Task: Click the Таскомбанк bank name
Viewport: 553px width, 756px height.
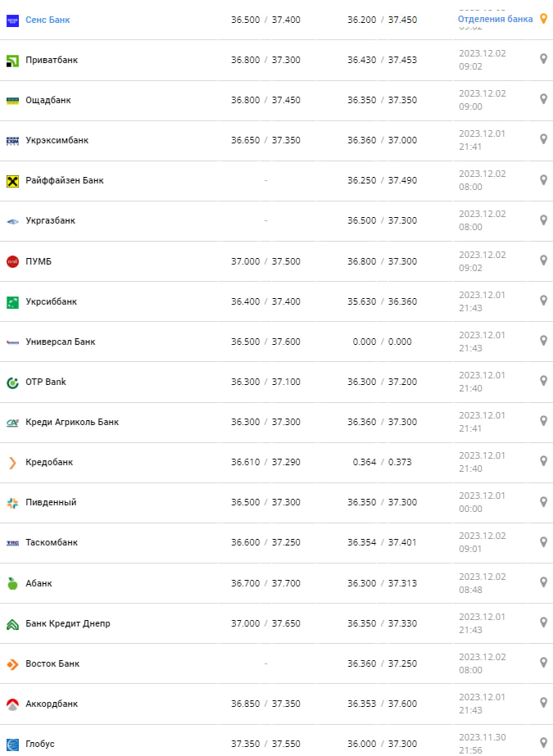Action: coord(52,542)
